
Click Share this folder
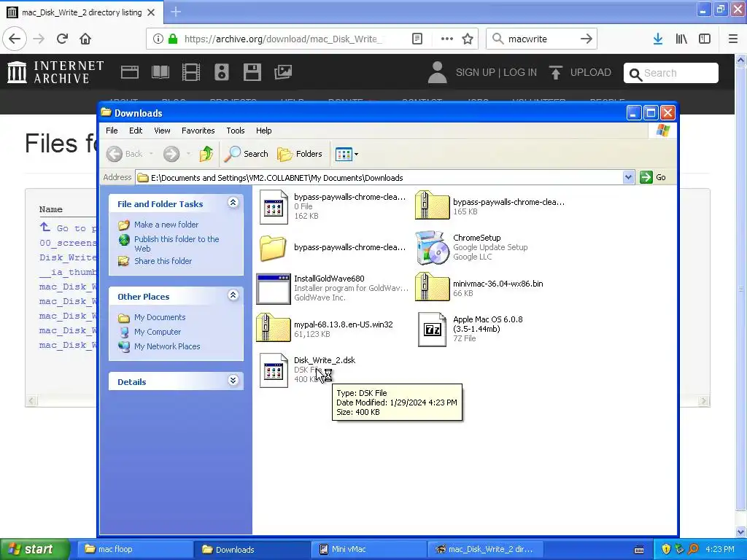point(163,261)
